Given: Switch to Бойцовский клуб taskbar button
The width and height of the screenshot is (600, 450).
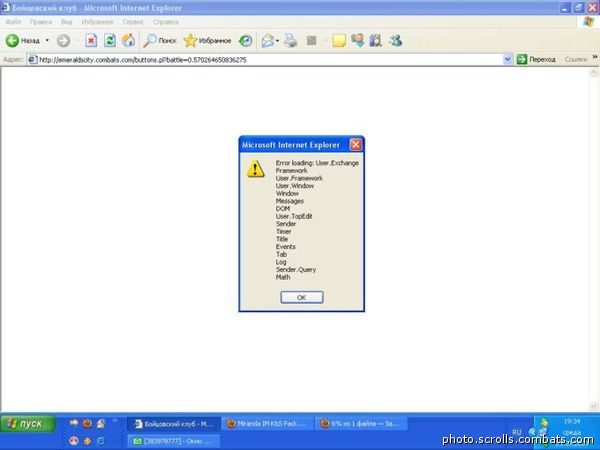Looking at the screenshot, I should click(x=174, y=424).
